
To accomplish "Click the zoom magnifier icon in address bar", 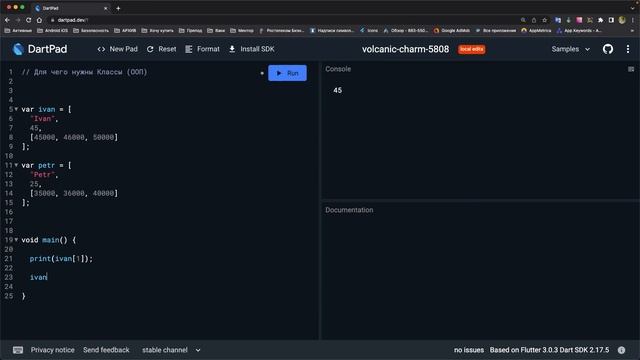I will coord(523,20).
